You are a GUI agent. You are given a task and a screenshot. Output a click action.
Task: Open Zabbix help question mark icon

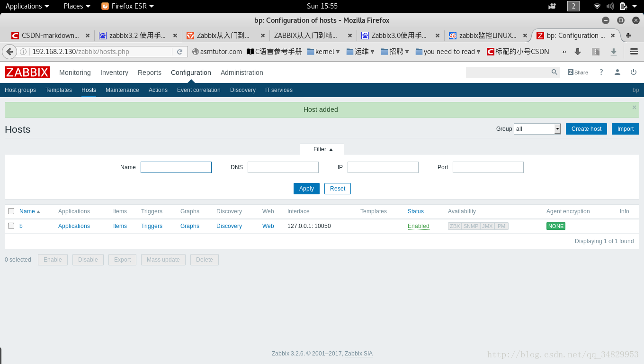coord(601,72)
